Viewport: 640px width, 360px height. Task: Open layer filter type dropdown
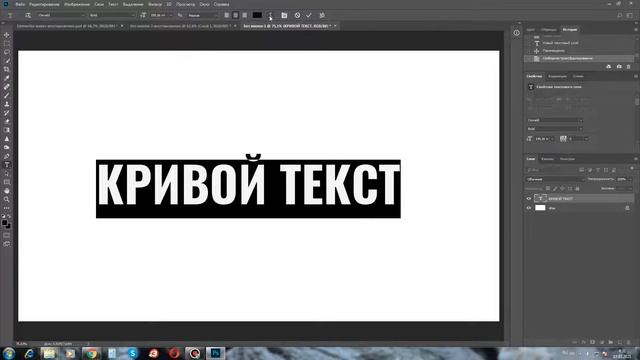coord(551,170)
